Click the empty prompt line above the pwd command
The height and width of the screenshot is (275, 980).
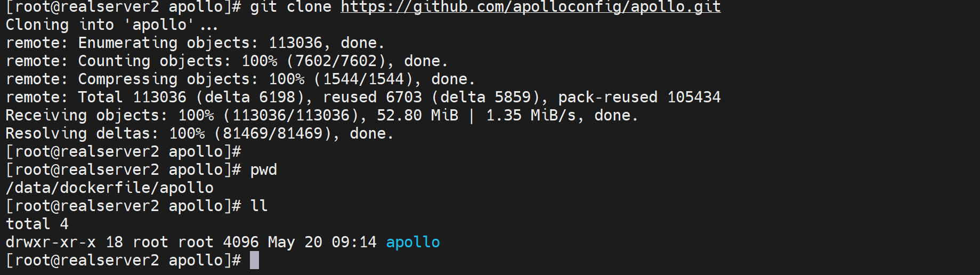123,151
